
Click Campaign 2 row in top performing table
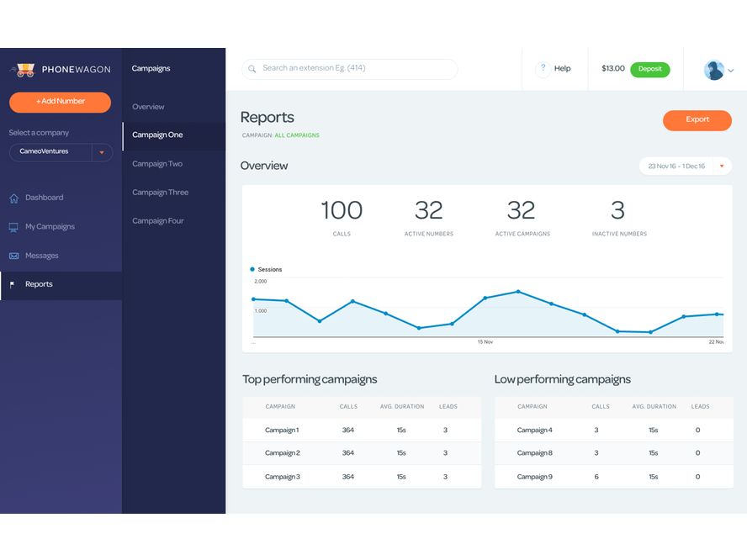pos(362,453)
